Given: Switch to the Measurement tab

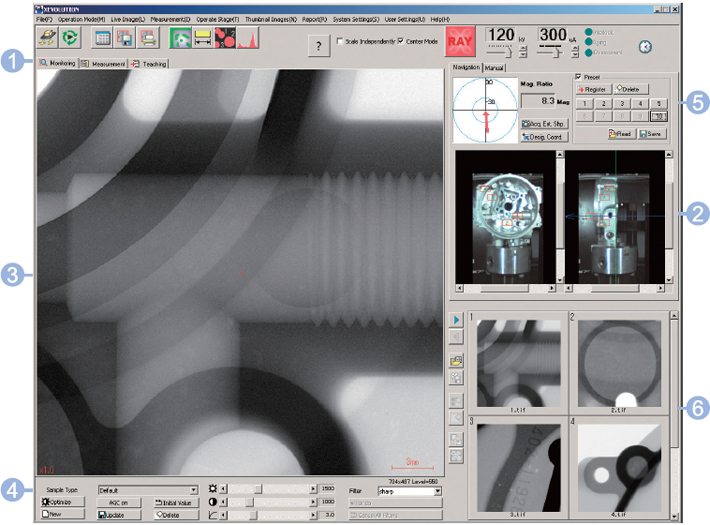Looking at the screenshot, I should click(104, 64).
